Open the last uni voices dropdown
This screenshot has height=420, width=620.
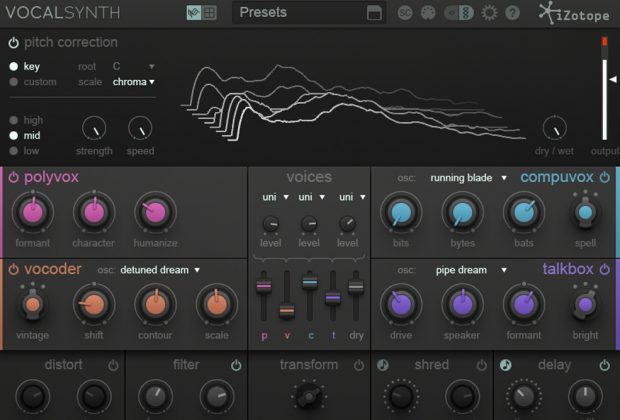tap(352, 197)
